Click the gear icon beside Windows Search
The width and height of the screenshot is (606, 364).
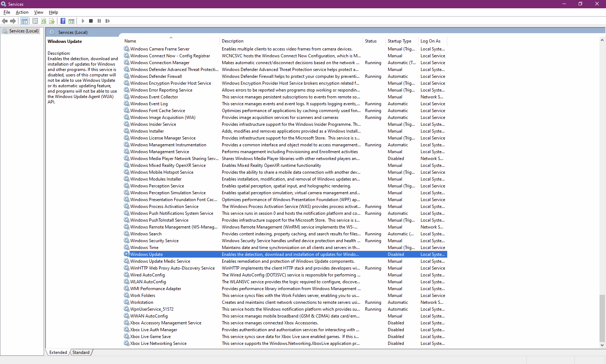(x=127, y=234)
